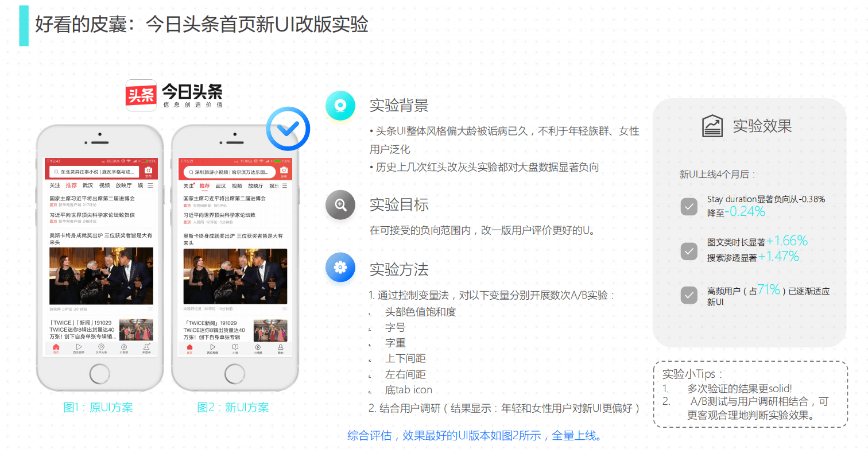Click the 实验小Tips heading

click(692, 374)
